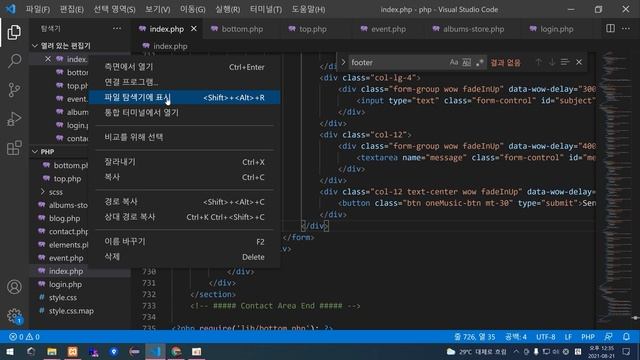Choose 삭제 in context menu
This screenshot has width=640, height=360.
(184, 257)
